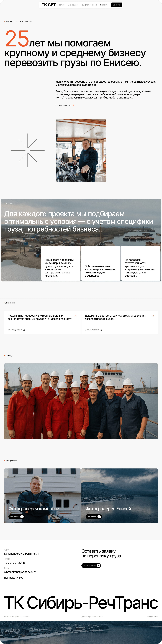Click the team photo in Команда section
The image size is (162, 644).
[81, 401]
